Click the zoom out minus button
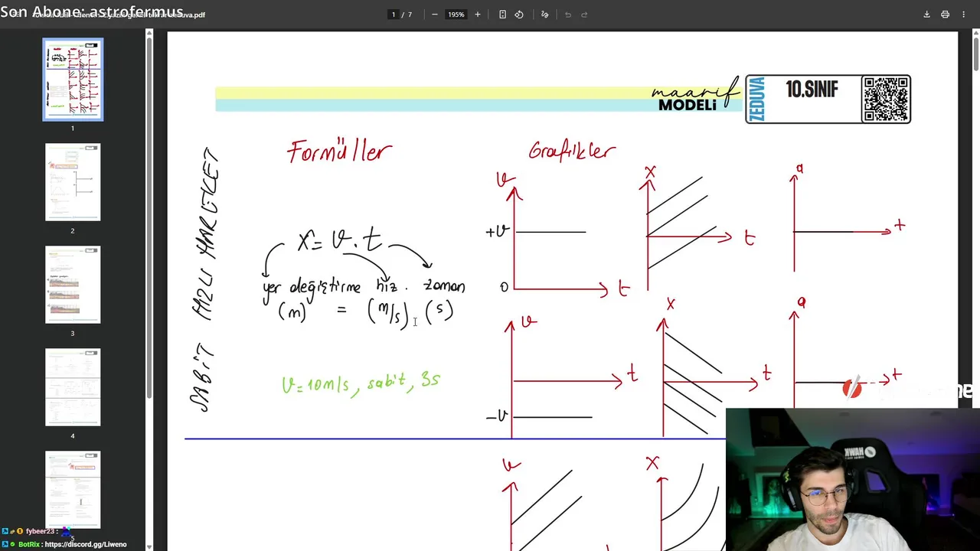Viewport: 980px width, 551px height. [x=435, y=15]
